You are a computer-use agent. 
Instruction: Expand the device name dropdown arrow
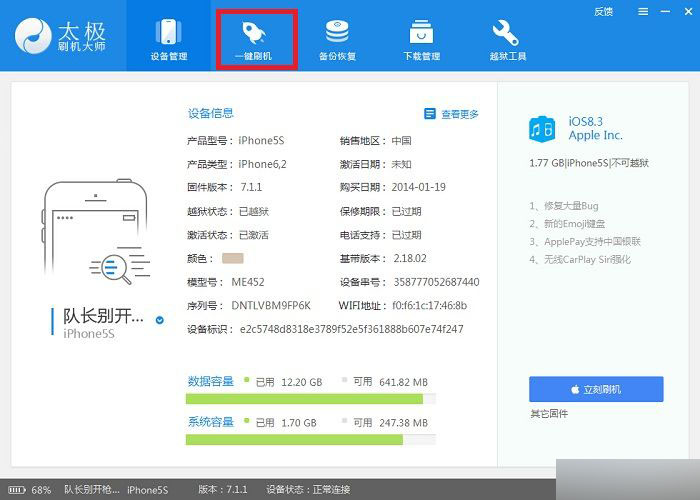pyautogui.click(x=159, y=320)
